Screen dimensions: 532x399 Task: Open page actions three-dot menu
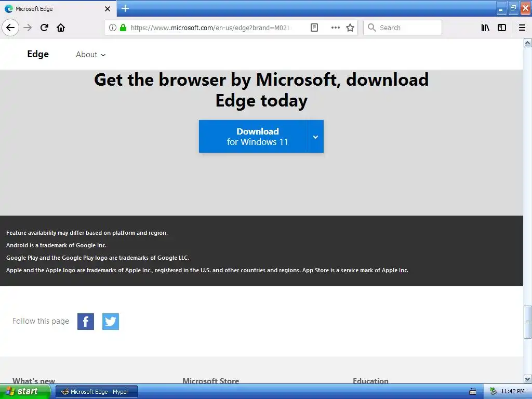click(335, 28)
